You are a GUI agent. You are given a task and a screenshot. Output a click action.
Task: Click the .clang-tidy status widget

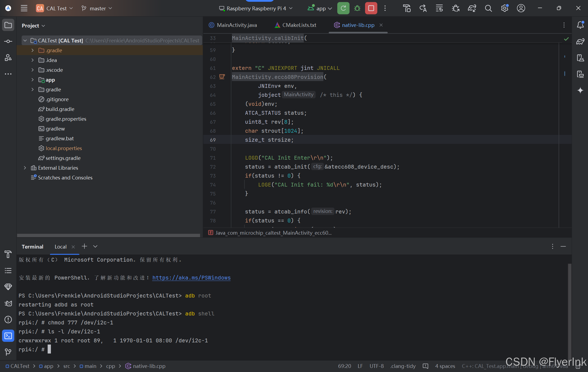pyautogui.click(x=403, y=366)
